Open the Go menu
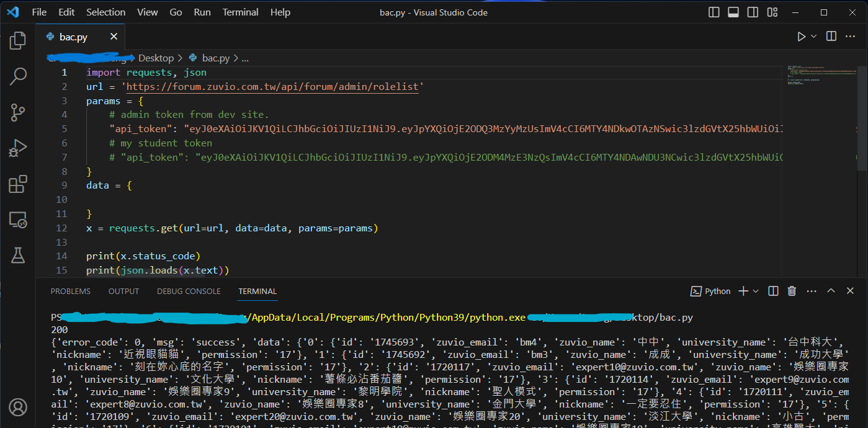Screen dimensions: 868x428 (x=176, y=12)
